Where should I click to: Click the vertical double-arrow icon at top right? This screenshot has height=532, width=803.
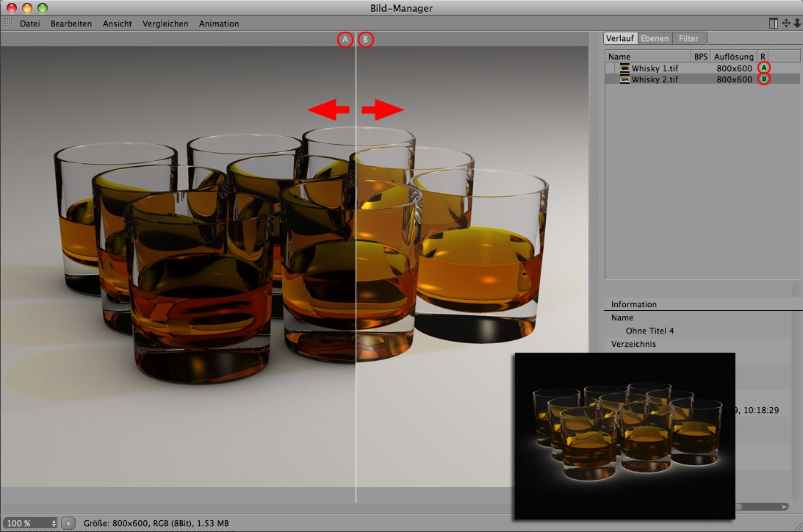(796, 24)
